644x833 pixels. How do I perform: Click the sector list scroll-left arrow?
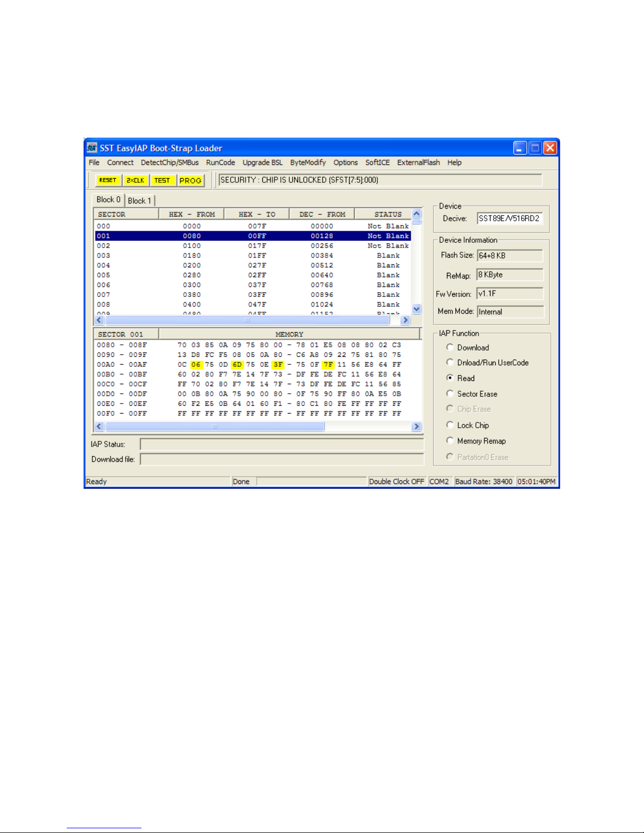click(x=99, y=320)
